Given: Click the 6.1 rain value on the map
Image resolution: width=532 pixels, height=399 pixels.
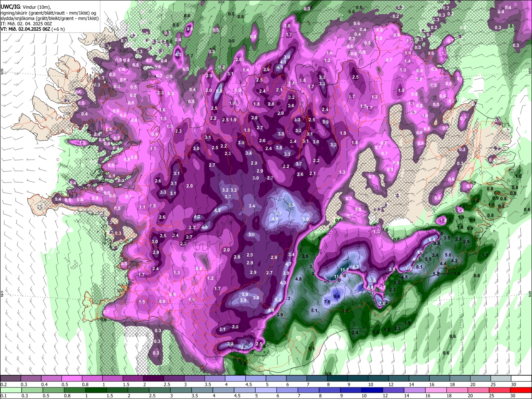Looking at the screenshot, I should pyautogui.click(x=419, y=267).
